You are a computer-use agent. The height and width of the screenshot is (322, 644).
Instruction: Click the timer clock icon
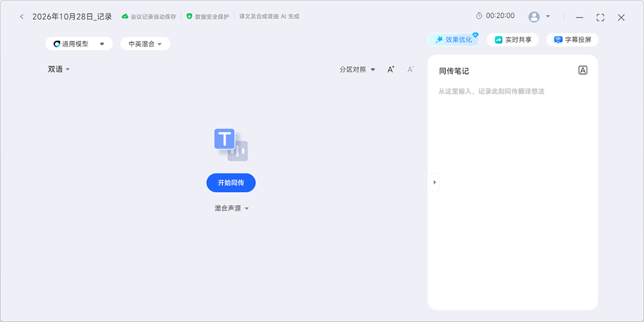click(479, 16)
